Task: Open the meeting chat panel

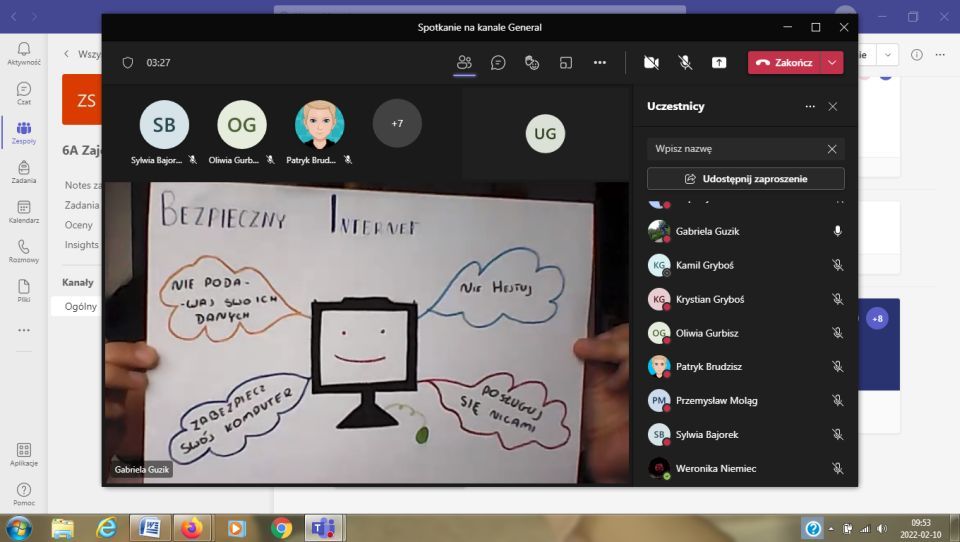Action: click(x=498, y=62)
